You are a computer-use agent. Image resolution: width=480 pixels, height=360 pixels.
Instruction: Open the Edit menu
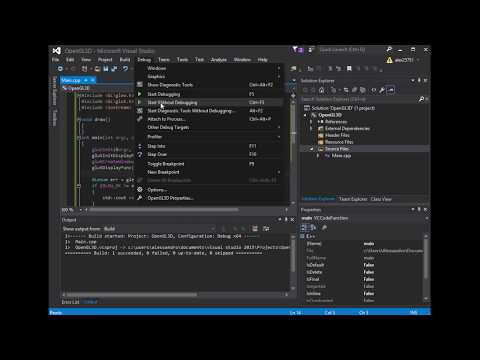click(70, 60)
